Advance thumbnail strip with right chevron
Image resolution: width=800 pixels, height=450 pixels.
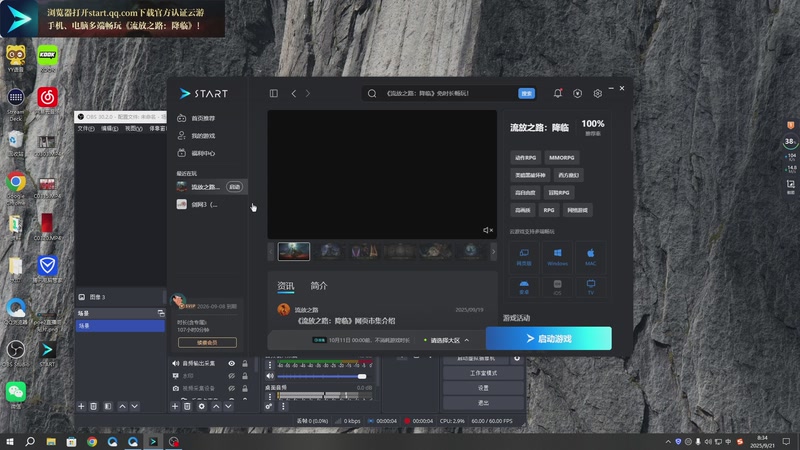[493, 252]
